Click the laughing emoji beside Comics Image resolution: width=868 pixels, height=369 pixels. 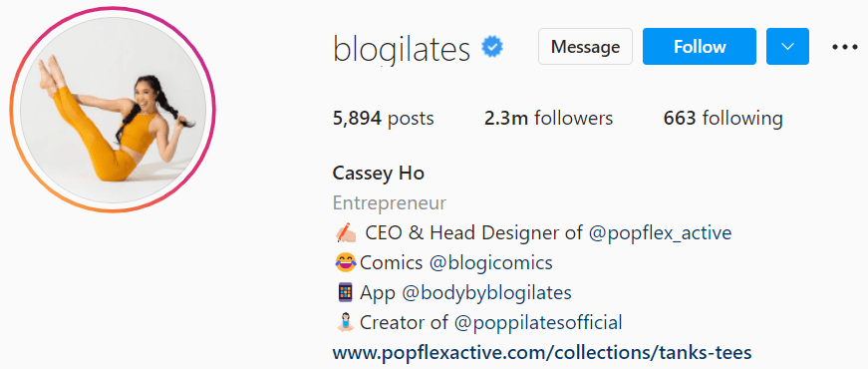coord(346,262)
